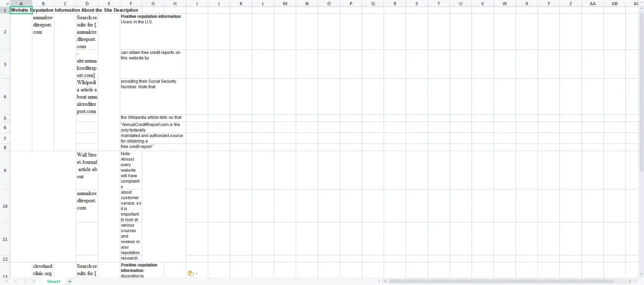The image size is (644, 285).
Task: Click the Select All corner triangle
Action: [x=7, y=4]
